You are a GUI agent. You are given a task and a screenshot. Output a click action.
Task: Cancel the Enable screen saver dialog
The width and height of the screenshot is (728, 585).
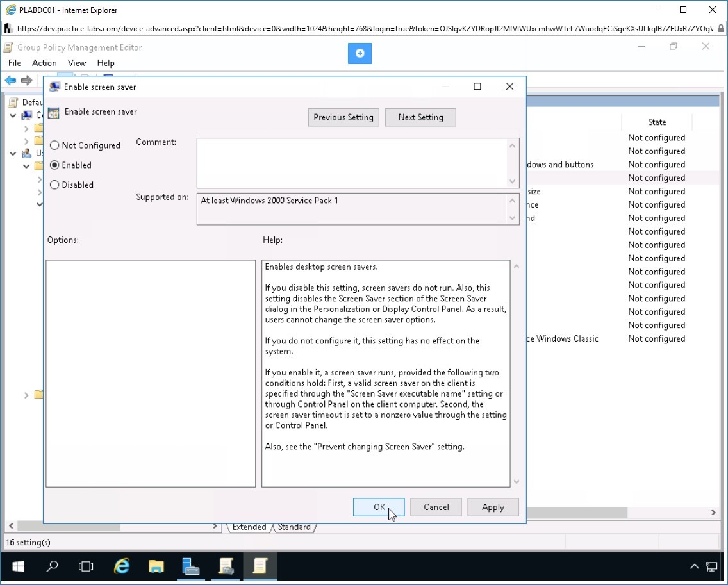coord(436,507)
